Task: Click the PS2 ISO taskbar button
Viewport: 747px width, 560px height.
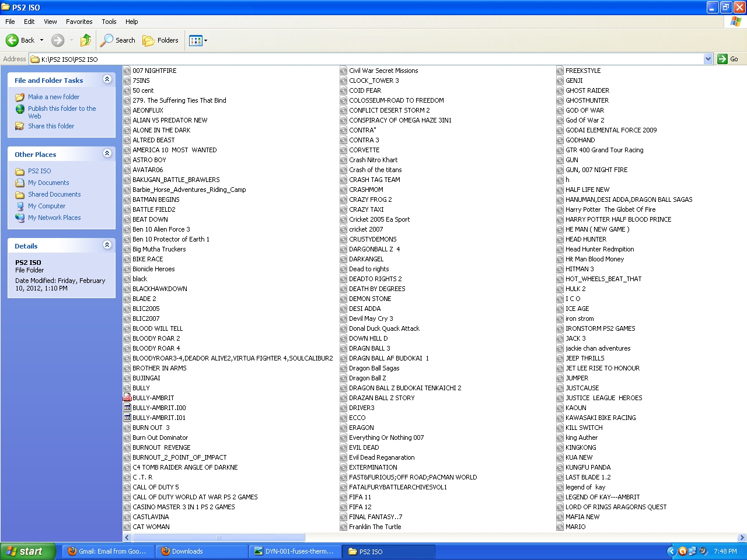Action: pyautogui.click(x=389, y=551)
